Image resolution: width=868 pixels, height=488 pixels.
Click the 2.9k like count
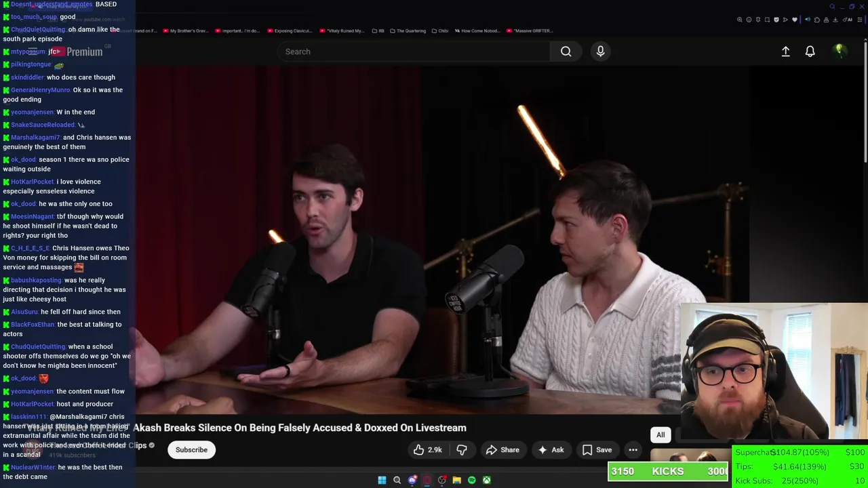(x=435, y=450)
